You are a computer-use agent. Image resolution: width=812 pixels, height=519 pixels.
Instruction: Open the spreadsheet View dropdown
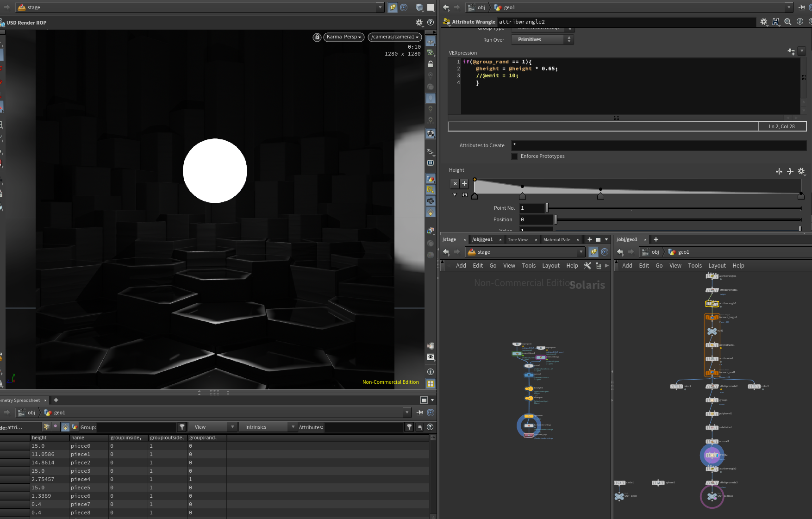point(212,427)
